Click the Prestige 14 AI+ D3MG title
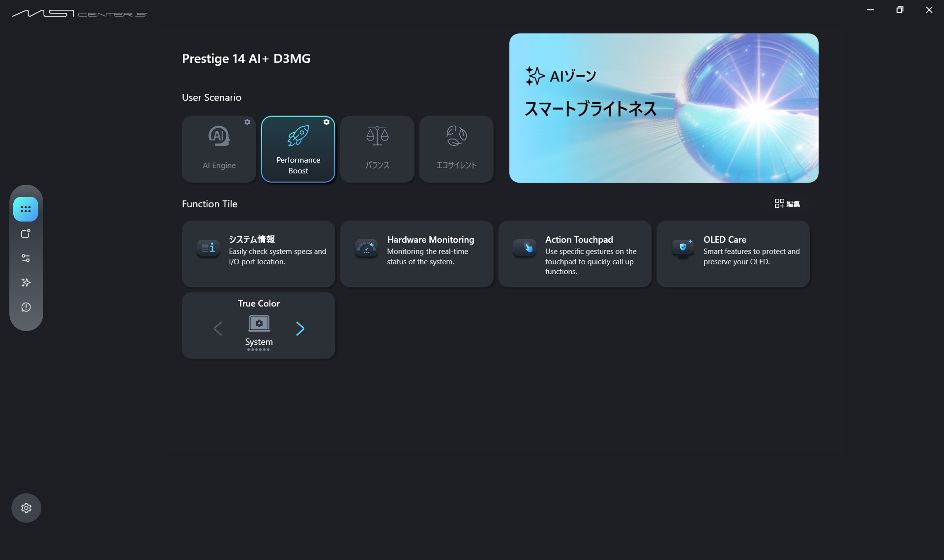Viewport: 944px width, 560px height. click(246, 58)
